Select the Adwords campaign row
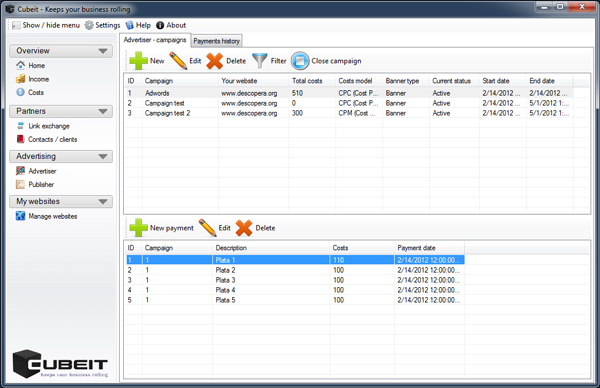This screenshot has height=388, width=600. tap(349, 93)
